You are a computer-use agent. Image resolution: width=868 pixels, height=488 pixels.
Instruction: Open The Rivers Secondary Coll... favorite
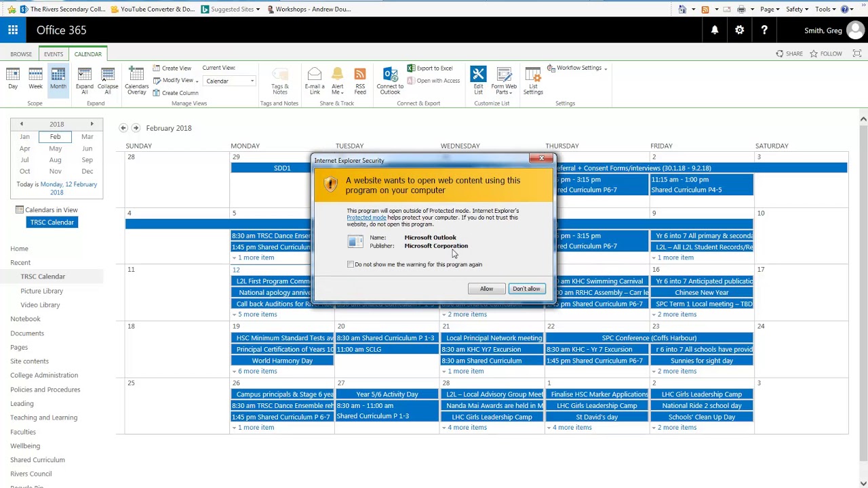(62, 9)
